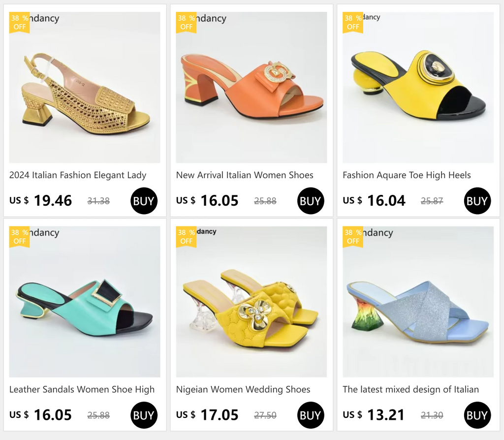Click BUY next to Fashion Aquare Toe Heels
The image size is (504, 440).
coord(477,201)
